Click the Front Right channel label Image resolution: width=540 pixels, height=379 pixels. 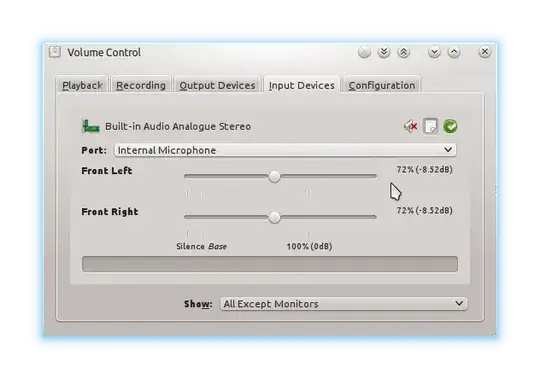point(110,212)
